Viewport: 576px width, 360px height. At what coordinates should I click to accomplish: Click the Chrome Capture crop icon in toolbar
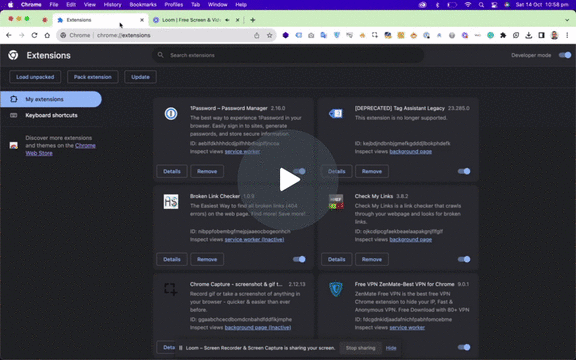click(375, 35)
